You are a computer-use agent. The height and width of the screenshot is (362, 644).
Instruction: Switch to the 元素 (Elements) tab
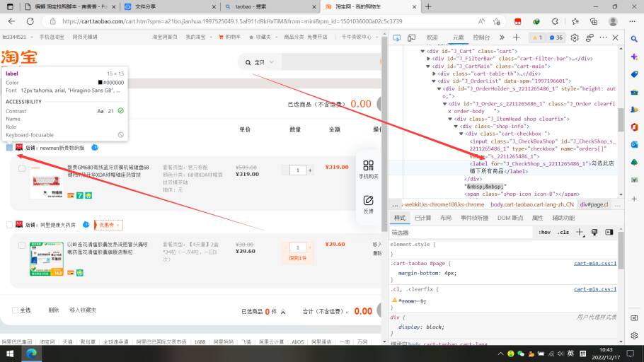[458, 37]
